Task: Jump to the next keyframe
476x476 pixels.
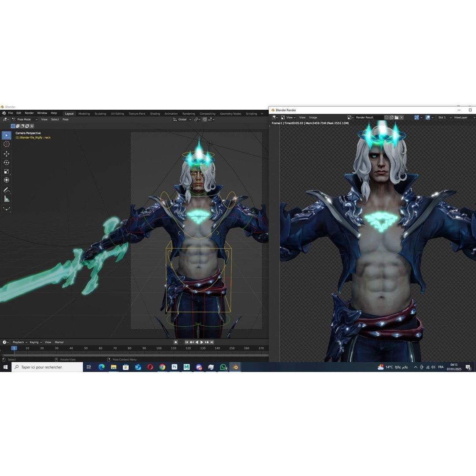Action: [x=207, y=342]
